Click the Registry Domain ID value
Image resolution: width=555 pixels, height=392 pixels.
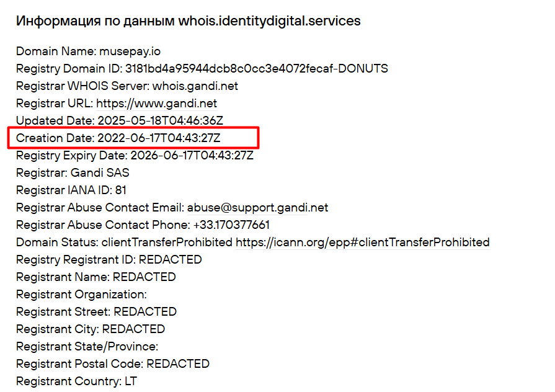click(x=256, y=69)
